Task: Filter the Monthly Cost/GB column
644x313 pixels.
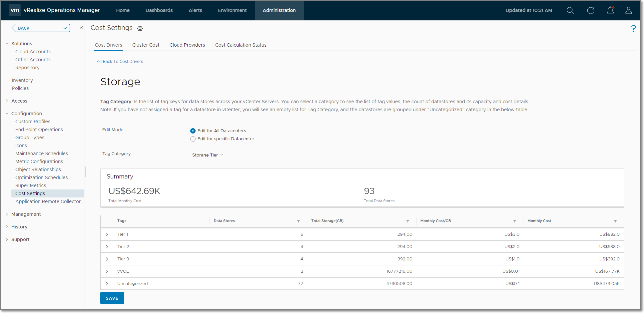Action: 514,221
